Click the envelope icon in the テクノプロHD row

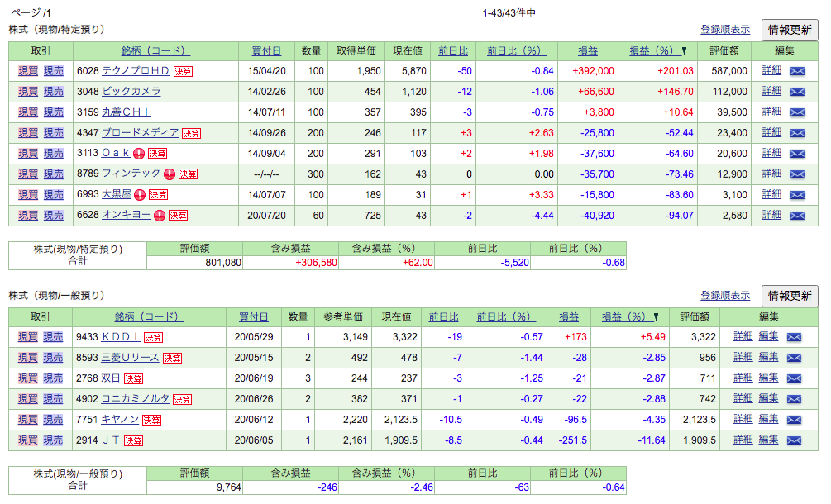coord(796,70)
